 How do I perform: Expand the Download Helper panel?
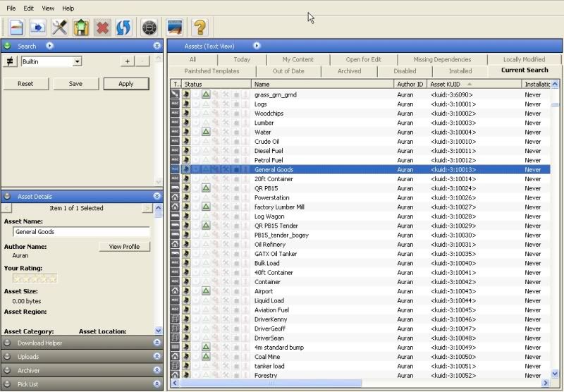(157, 343)
